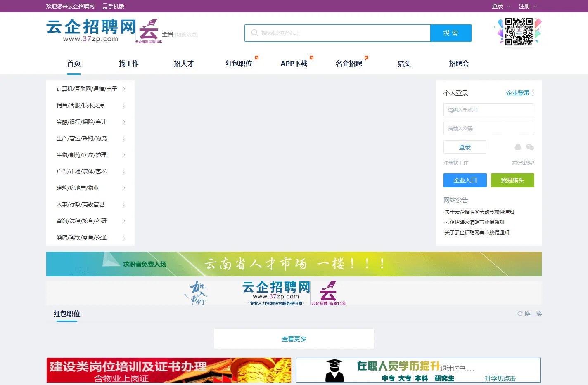Open the 猎头 navigation tab
588x385 pixels.
pyautogui.click(x=404, y=64)
